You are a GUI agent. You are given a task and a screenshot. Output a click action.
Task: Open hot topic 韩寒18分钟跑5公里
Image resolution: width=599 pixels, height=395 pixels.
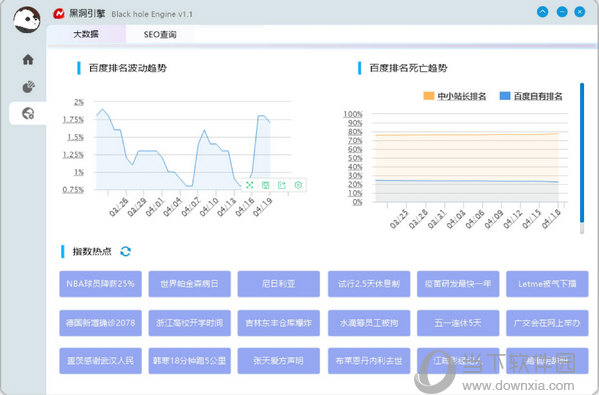point(189,361)
